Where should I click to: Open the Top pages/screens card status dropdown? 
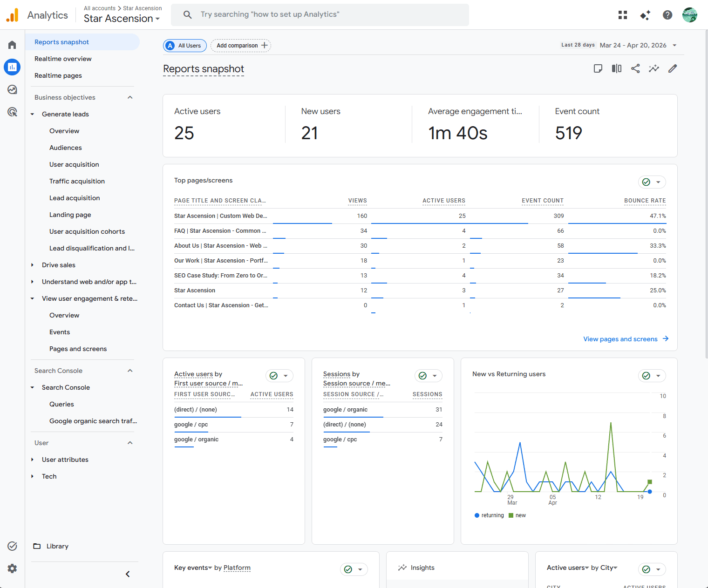pos(652,182)
